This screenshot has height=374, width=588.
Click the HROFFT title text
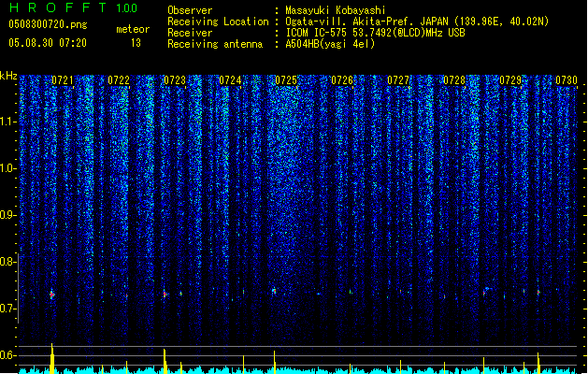(x=58, y=7)
